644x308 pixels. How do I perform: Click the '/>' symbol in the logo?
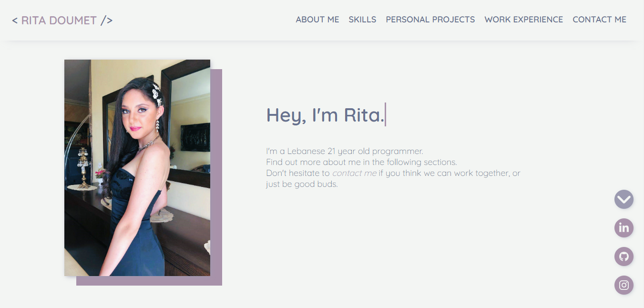click(107, 20)
